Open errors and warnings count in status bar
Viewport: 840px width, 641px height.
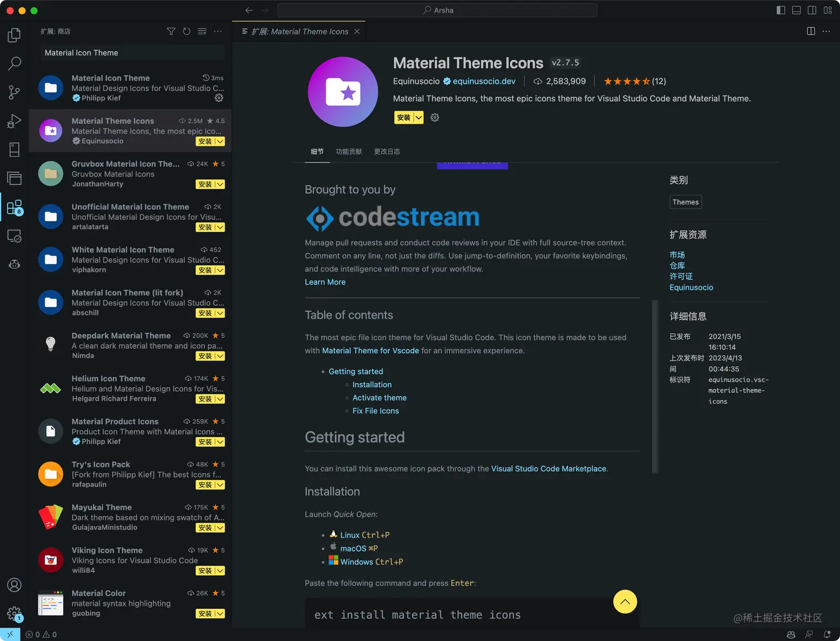pyautogui.click(x=41, y=634)
